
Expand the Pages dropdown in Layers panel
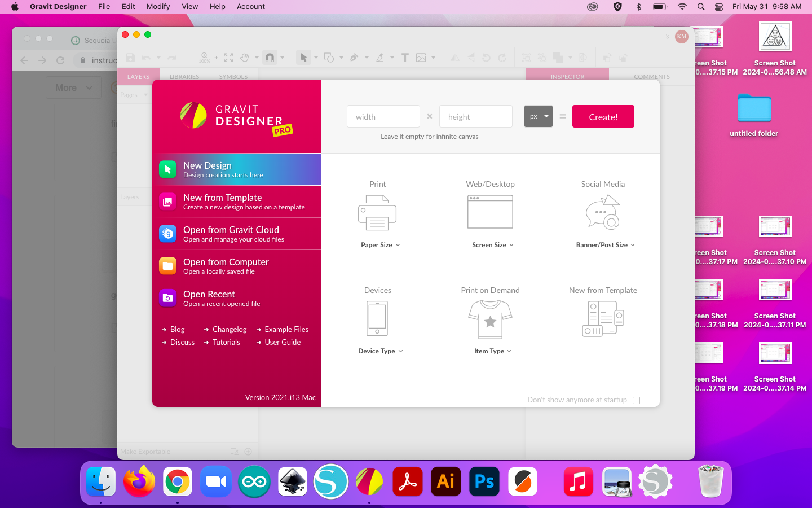point(134,95)
